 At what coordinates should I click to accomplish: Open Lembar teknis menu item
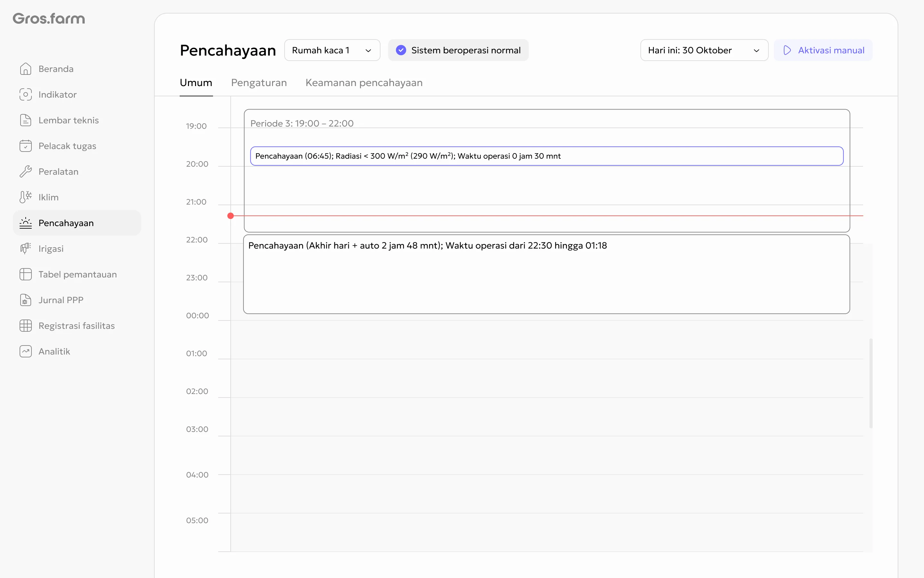coord(77,120)
